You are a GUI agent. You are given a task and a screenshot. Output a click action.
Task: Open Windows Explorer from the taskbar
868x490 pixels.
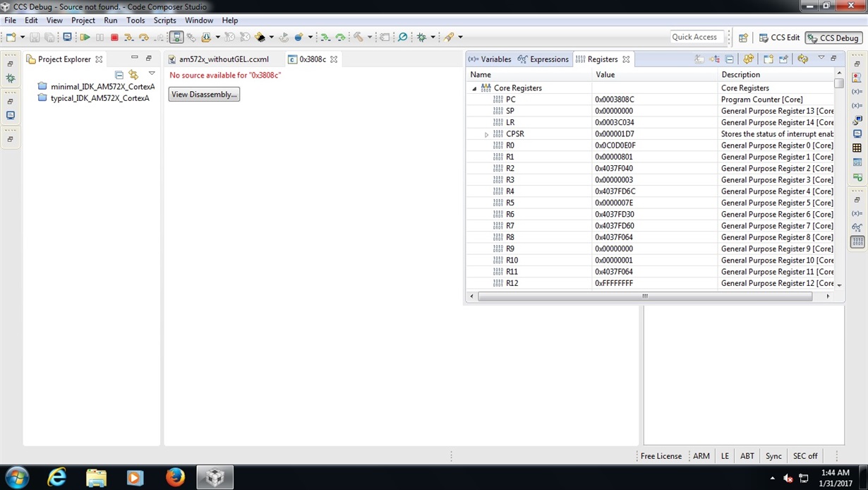[96, 477]
